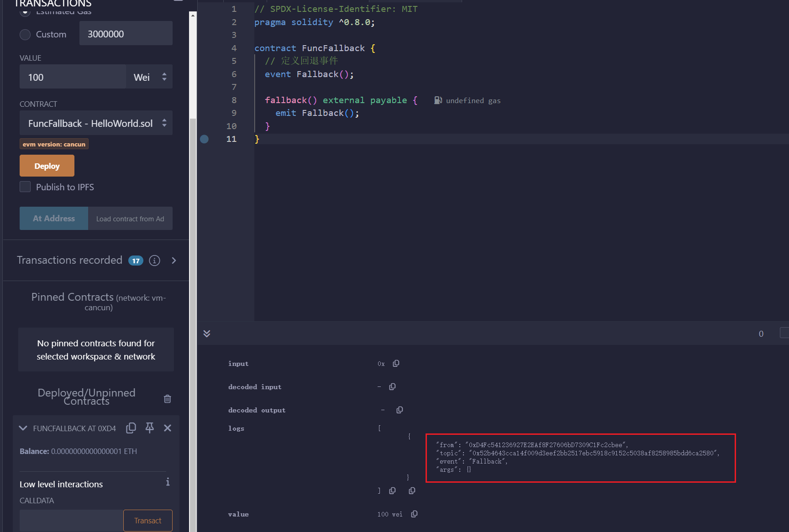The width and height of the screenshot is (789, 532).
Task: Pin the FUNCFALLBACK deployed contract
Action: [x=149, y=428]
